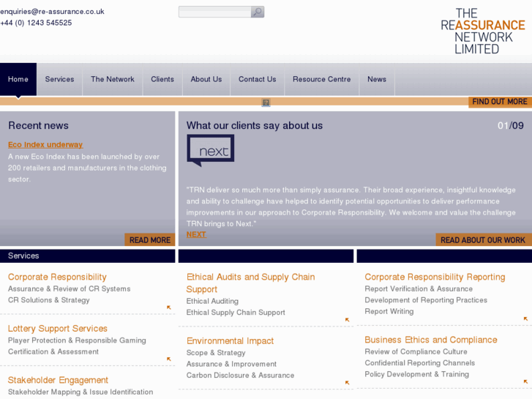Image resolution: width=532 pixels, height=399 pixels.
Task: Open Stakeholder Engagement heading
Action: tap(58, 380)
